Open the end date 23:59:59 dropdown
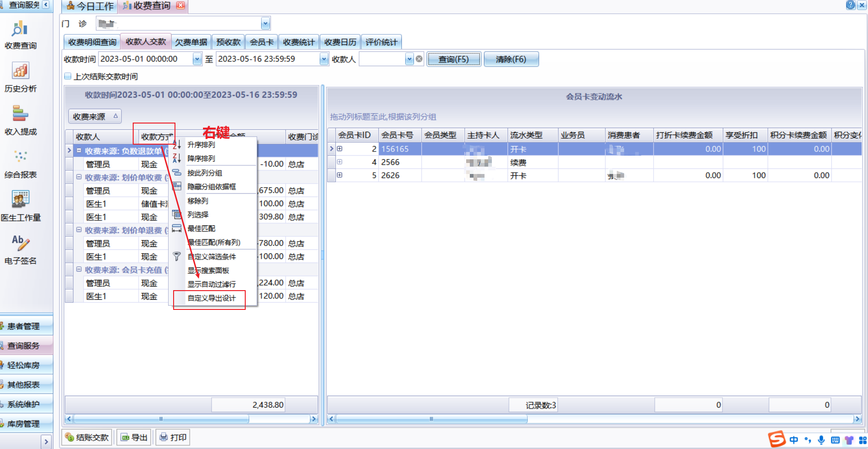The image size is (868, 449). (324, 59)
